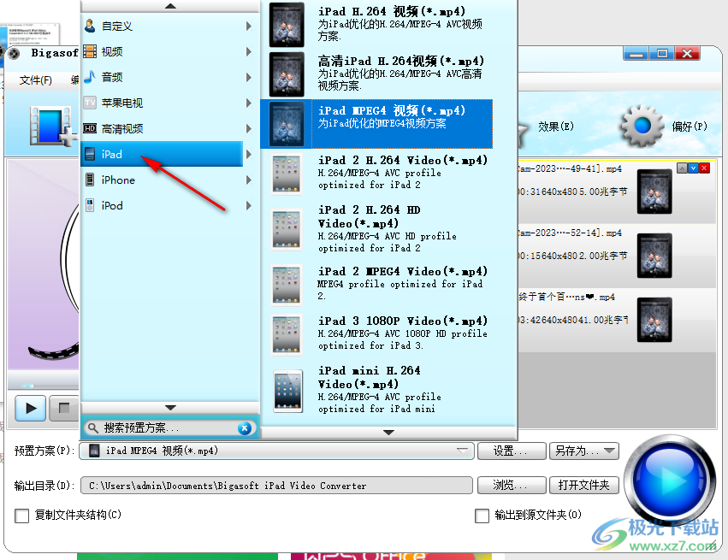Click the 音频 music note icon
The image size is (728, 560).
(x=90, y=77)
